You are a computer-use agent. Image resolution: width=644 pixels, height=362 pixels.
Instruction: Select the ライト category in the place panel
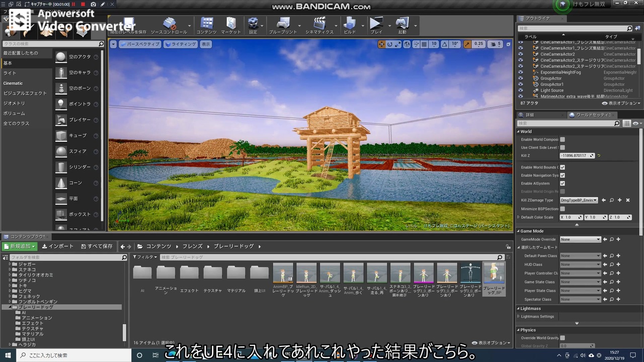pos(10,73)
